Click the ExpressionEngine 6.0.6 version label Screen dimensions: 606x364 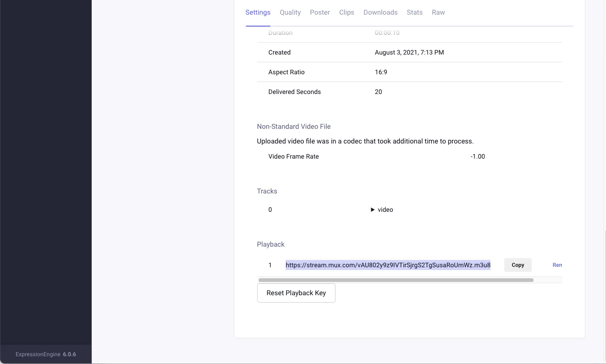(x=46, y=354)
